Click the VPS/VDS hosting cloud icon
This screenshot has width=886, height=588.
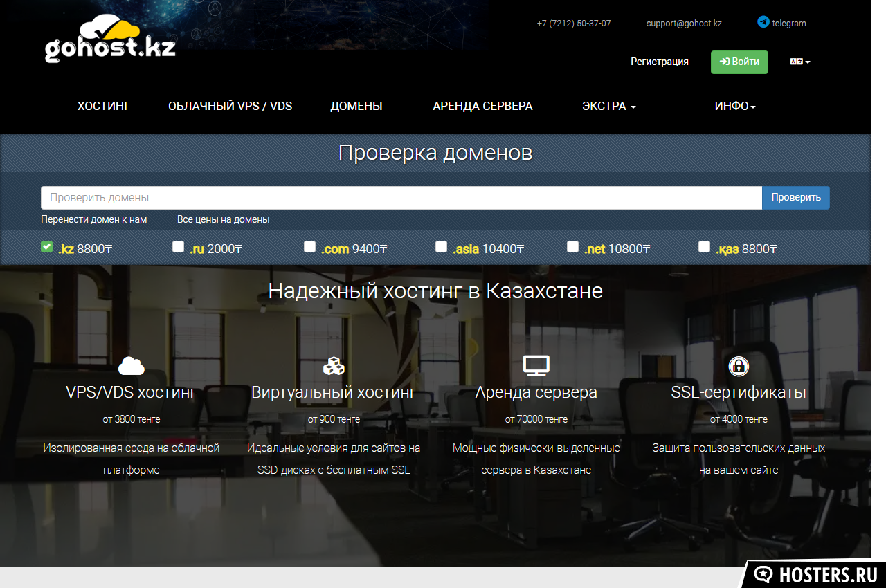click(132, 365)
